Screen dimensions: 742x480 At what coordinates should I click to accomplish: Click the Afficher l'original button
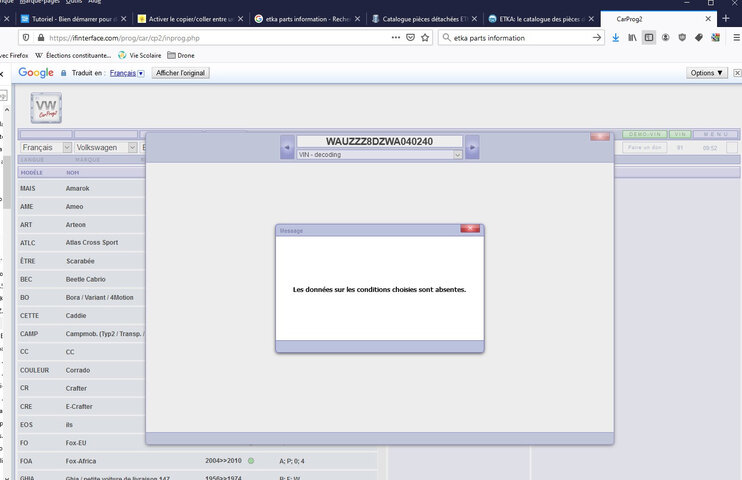pyautogui.click(x=180, y=73)
